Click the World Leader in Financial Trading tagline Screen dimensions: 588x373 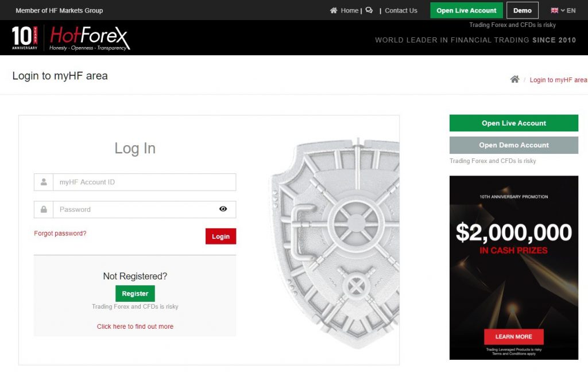pos(475,40)
